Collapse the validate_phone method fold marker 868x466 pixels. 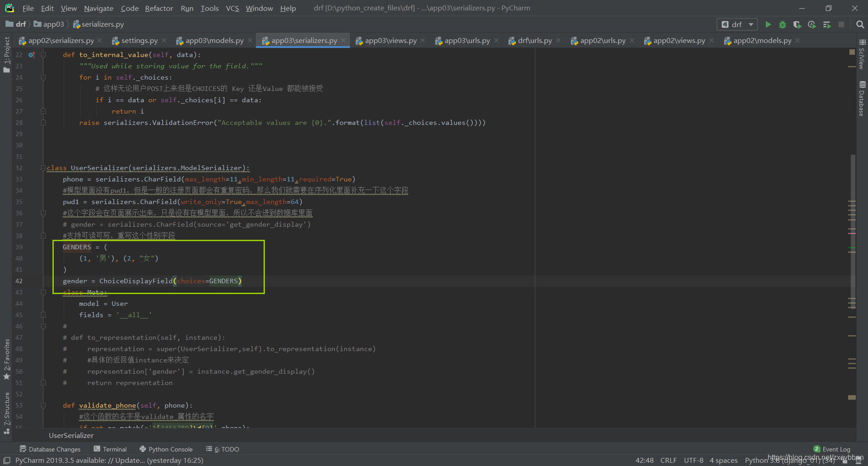pyautogui.click(x=43, y=405)
